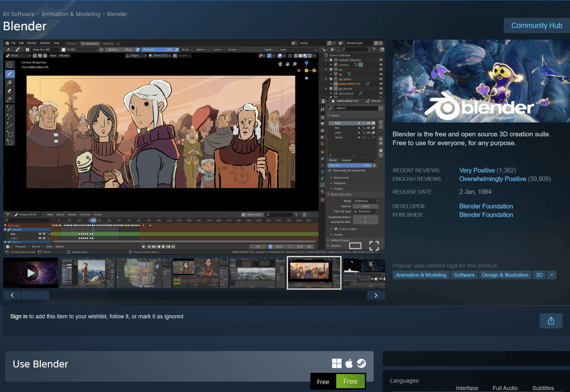
Task: Open the Render menu in Blender
Action: point(32,43)
